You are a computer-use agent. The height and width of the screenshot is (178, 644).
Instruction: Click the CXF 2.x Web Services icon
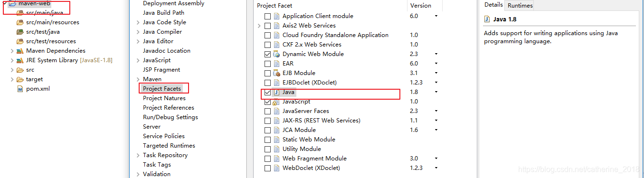(276, 45)
